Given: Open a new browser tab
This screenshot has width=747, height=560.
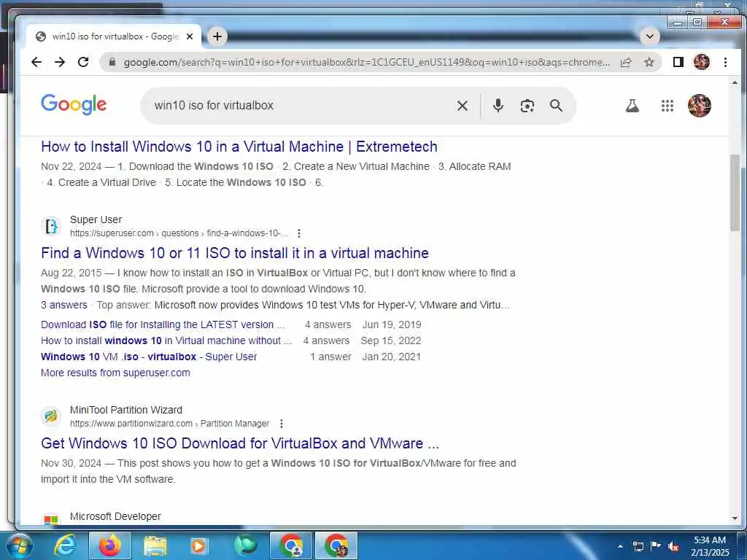Looking at the screenshot, I should [x=217, y=36].
